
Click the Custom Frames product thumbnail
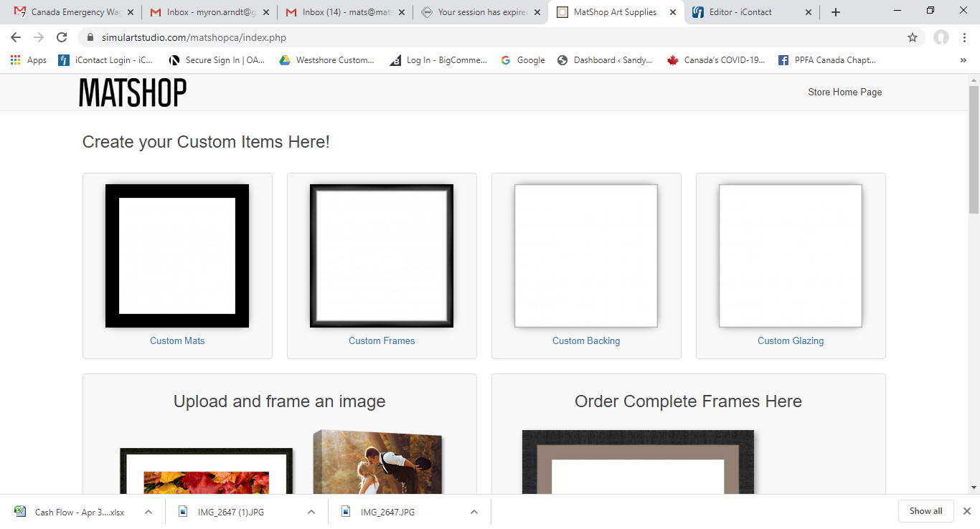click(x=381, y=255)
